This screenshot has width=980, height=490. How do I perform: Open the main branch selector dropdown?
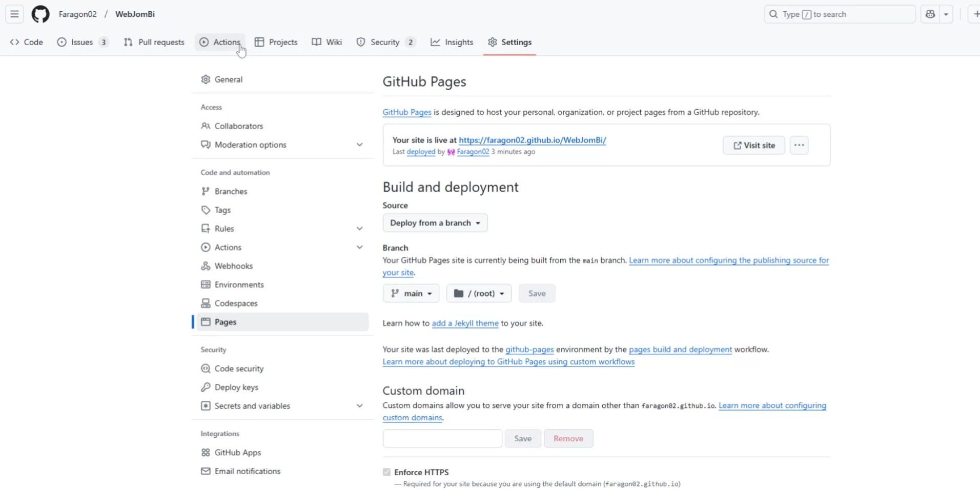coord(411,294)
